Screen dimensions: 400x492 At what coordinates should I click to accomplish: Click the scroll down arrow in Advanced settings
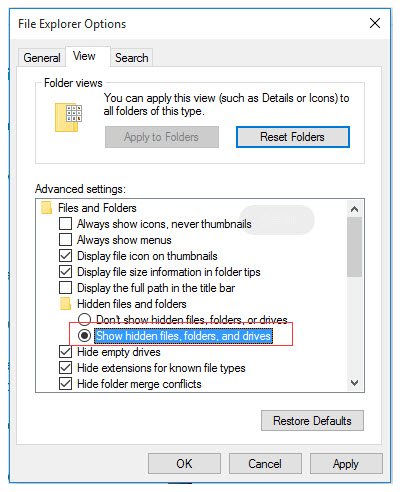pos(355,383)
